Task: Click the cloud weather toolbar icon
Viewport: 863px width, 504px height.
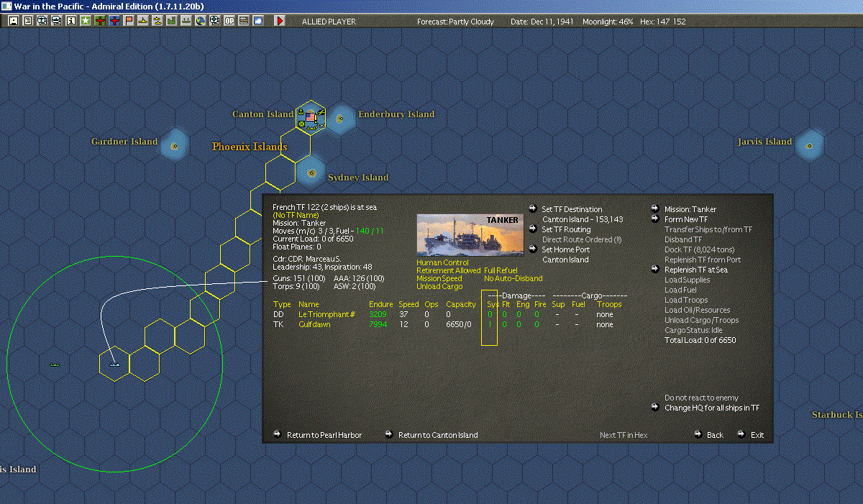Action: click(x=257, y=21)
